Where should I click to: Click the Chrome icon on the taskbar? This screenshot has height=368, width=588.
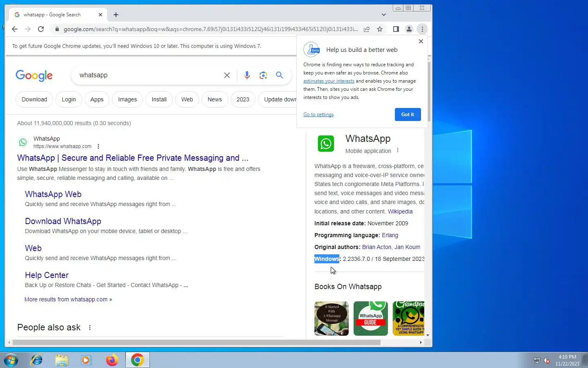pos(138,360)
